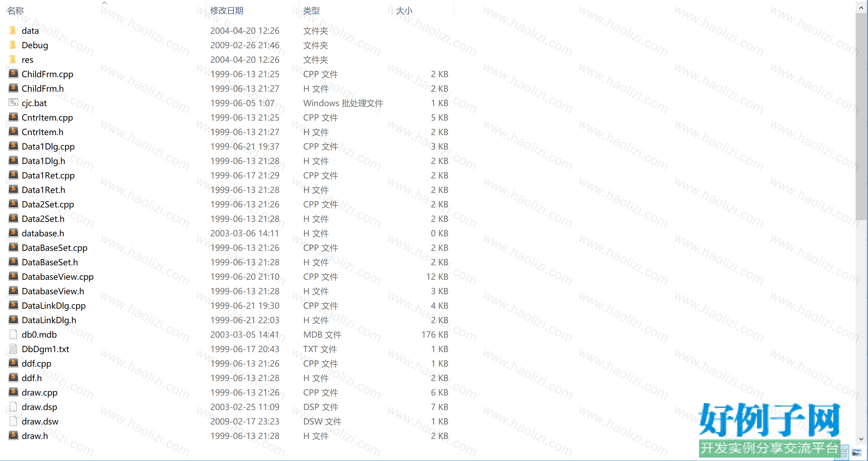The height and width of the screenshot is (461, 868).
Task: Click the 12 KB size cell
Action: click(437, 277)
